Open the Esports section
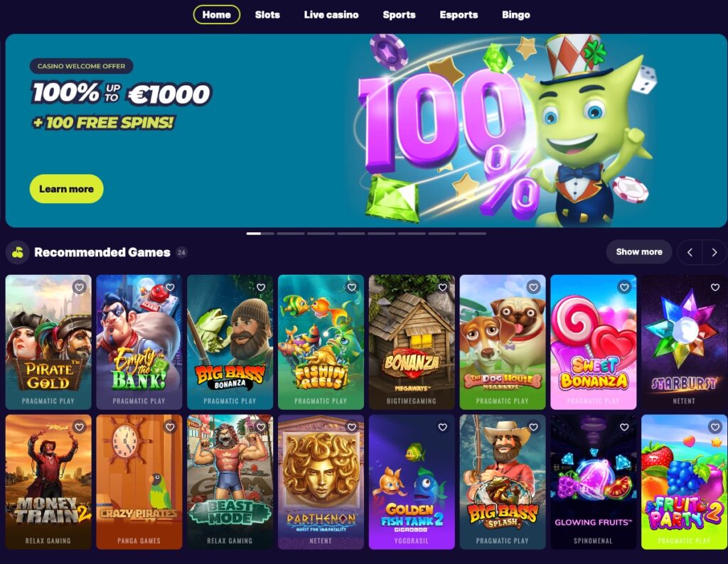Image resolution: width=728 pixels, height=564 pixels. click(x=459, y=15)
